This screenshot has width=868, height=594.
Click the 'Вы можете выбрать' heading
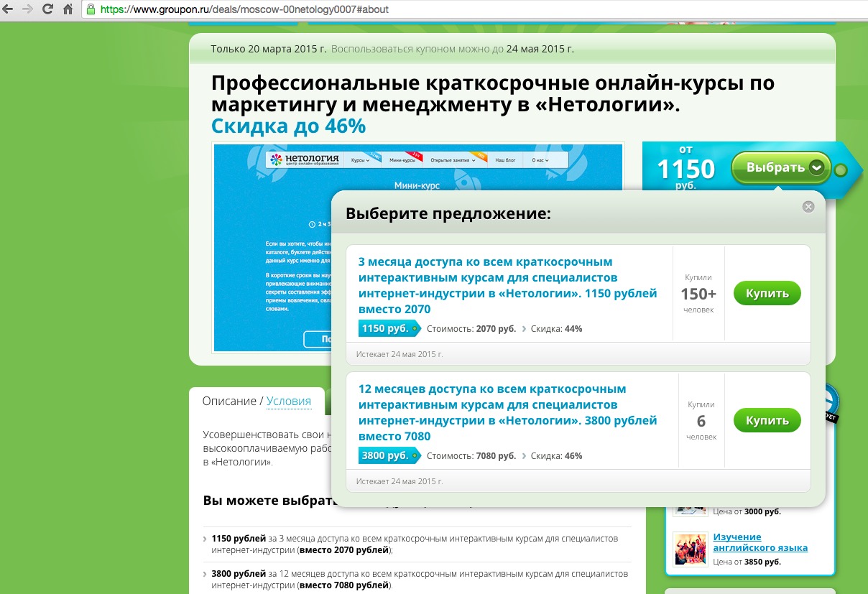point(270,501)
